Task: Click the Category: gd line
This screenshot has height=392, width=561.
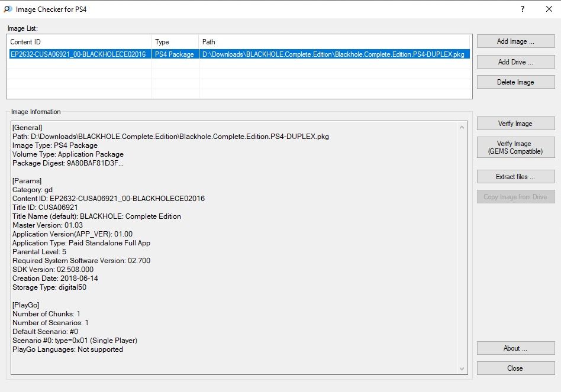Action: (x=33, y=190)
